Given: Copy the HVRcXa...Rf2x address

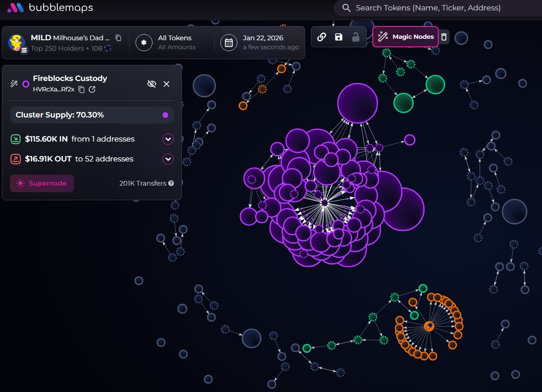Looking at the screenshot, I should click(81, 89).
